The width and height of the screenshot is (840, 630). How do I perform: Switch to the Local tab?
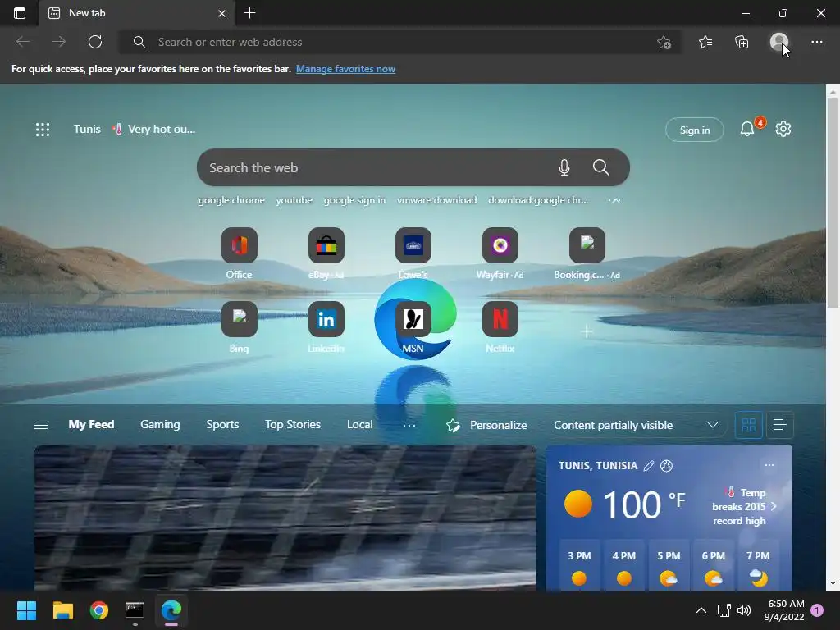[359, 424]
